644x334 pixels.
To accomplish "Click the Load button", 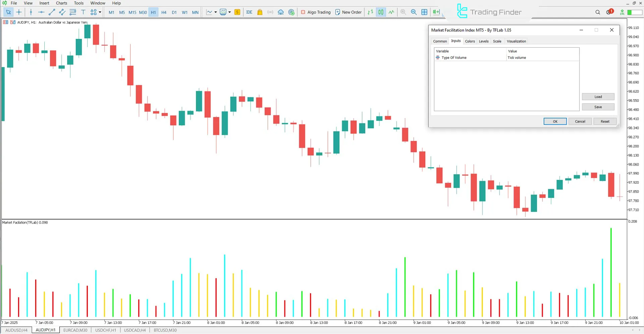I will [x=598, y=97].
